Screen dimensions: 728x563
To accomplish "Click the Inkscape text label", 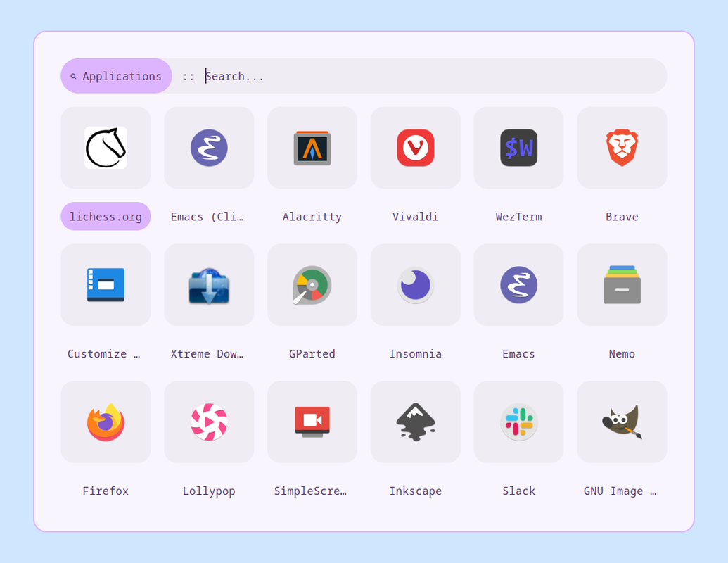I will (416, 491).
